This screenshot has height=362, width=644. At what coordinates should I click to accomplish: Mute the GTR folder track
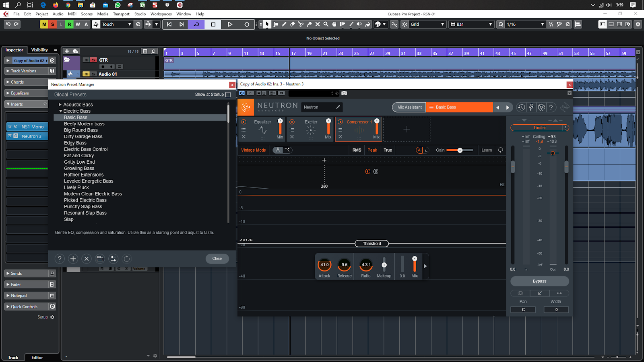(86, 60)
